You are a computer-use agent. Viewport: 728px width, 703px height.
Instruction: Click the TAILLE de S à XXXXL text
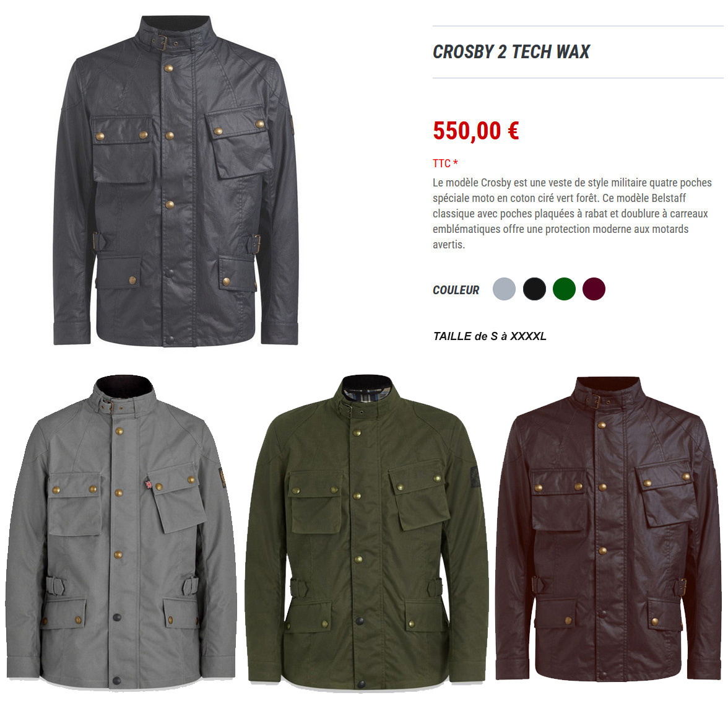pos(489,336)
